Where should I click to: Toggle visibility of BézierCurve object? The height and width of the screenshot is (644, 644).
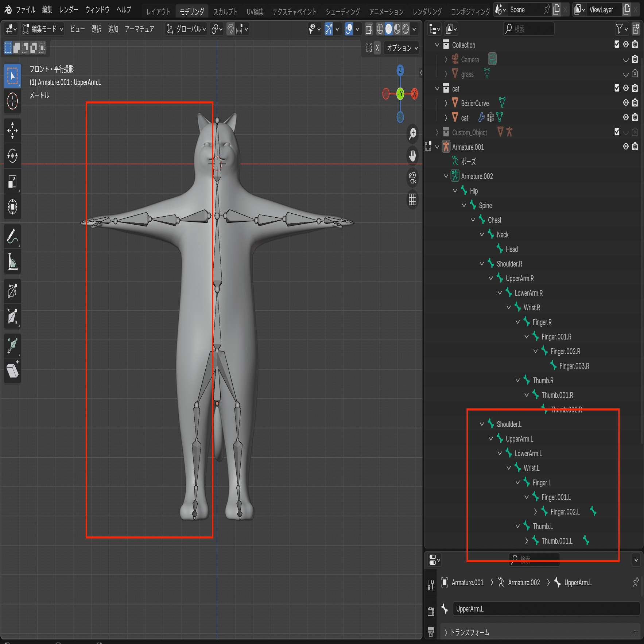coord(626,103)
